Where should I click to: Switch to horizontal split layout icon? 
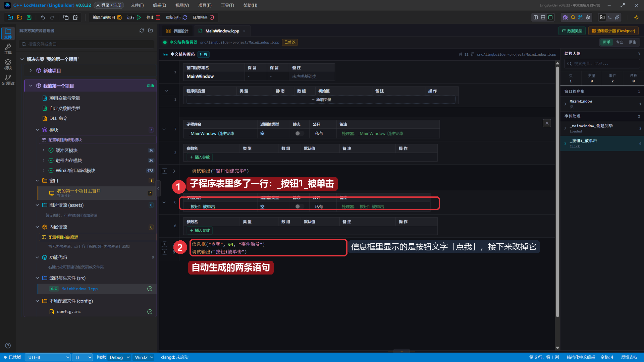click(543, 17)
